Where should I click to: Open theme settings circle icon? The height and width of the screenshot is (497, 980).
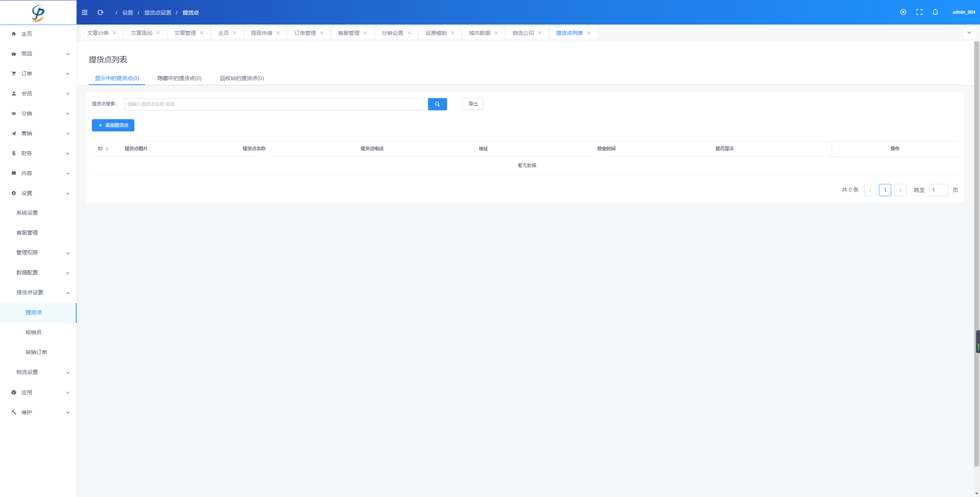pos(903,12)
